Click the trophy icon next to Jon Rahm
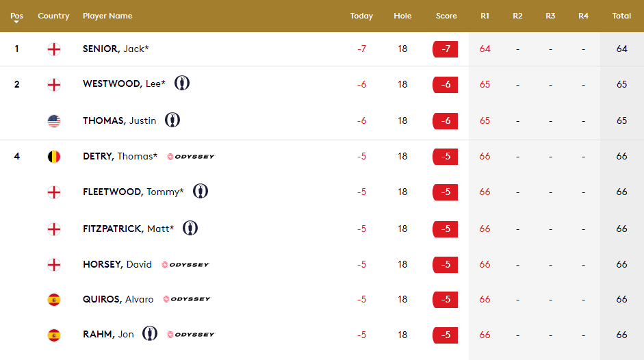The height and width of the screenshot is (360, 644). click(x=149, y=334)
